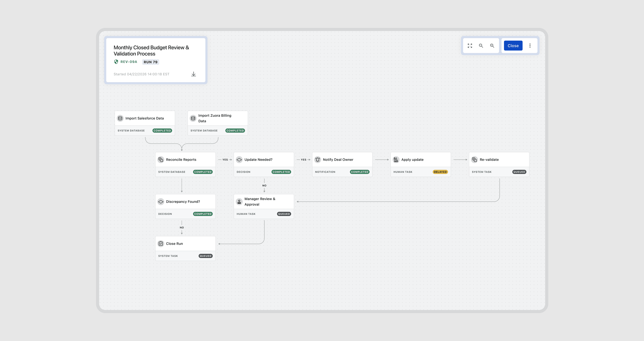Image resolution: width=644 pixels, height=341 pixels.
Task: Select the Notify Deal Owner node title
Action: pos(338,160)
